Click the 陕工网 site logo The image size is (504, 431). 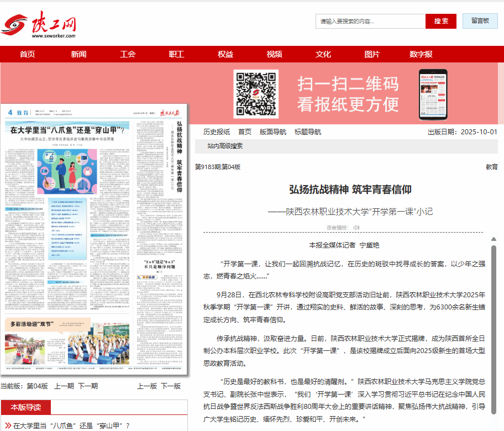coord(39,25)
